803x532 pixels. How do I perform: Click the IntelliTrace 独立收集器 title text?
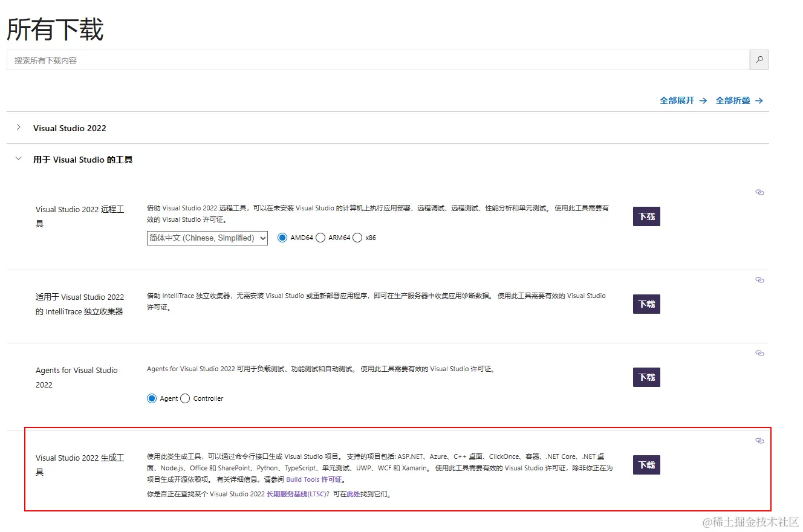[x=80, y=304]
